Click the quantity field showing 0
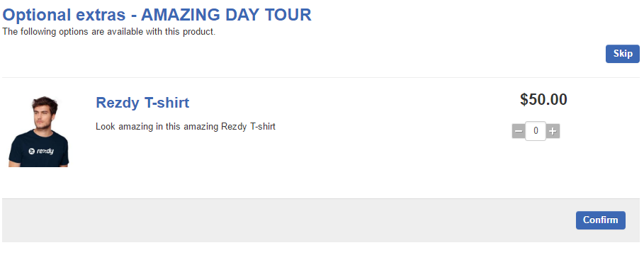644x255 pixels. (x=536, y=131)
